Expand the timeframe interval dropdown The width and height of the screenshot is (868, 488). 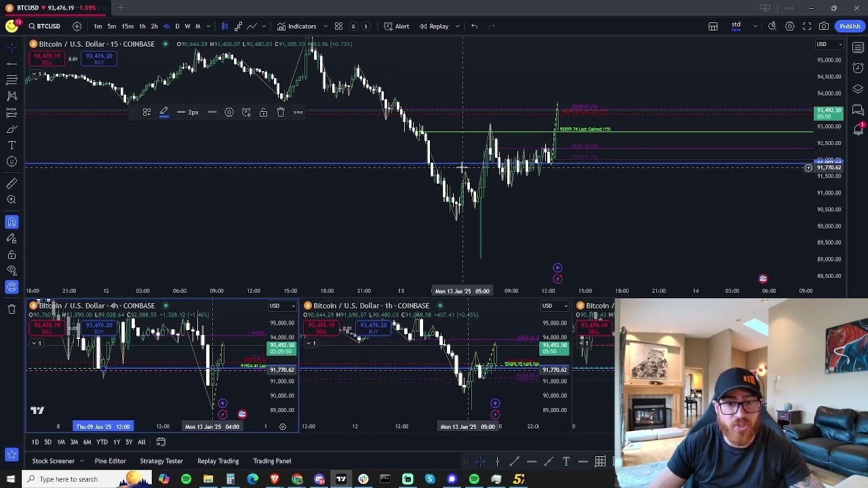208,26
